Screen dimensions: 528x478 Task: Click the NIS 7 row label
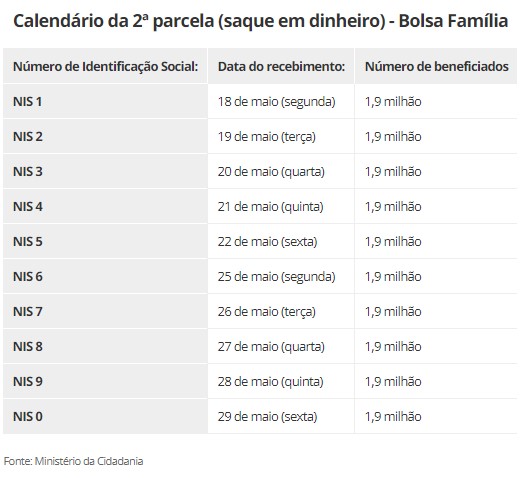[28, 312]
